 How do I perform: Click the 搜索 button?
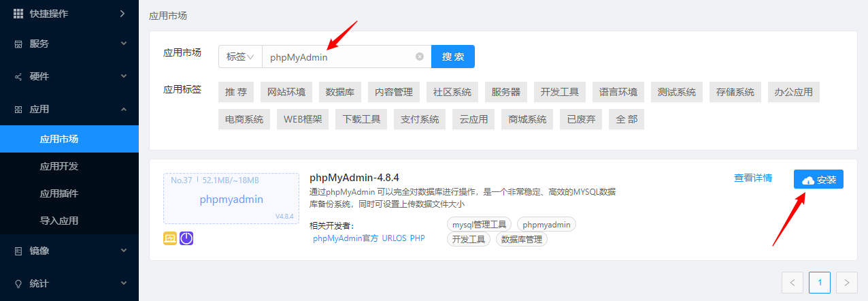pyautogui.click(x=453, y=57)
